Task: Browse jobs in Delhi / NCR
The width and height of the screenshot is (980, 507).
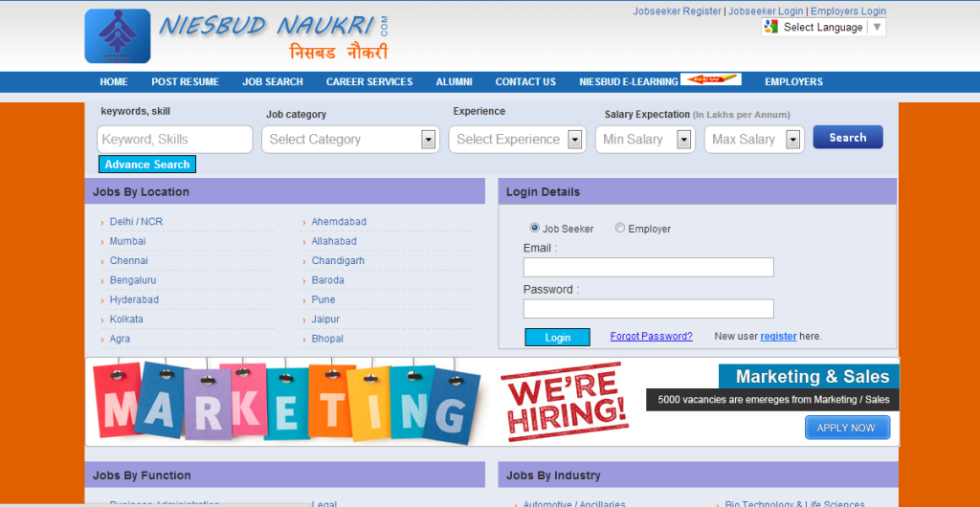Action: 136,222
